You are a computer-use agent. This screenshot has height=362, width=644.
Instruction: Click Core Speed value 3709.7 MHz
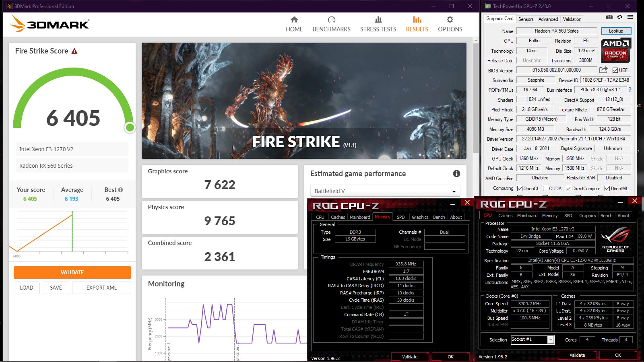click(x=530, y=304)
